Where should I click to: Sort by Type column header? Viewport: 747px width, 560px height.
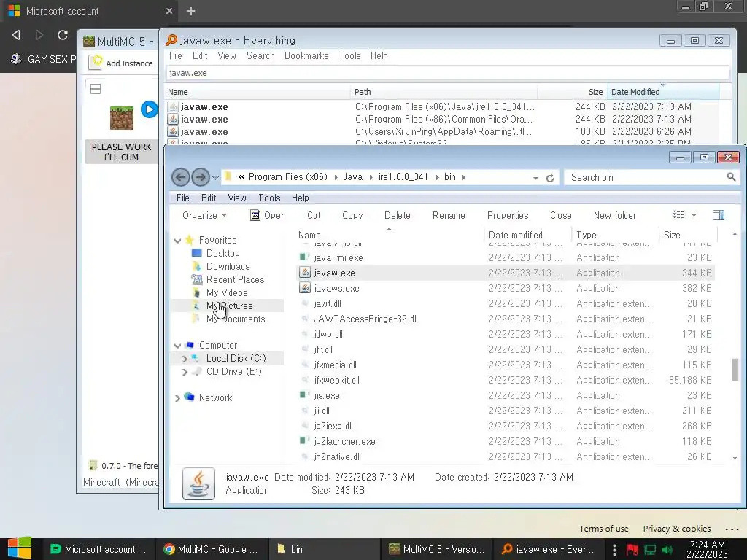pyautogui.click(x=615, y=235)
